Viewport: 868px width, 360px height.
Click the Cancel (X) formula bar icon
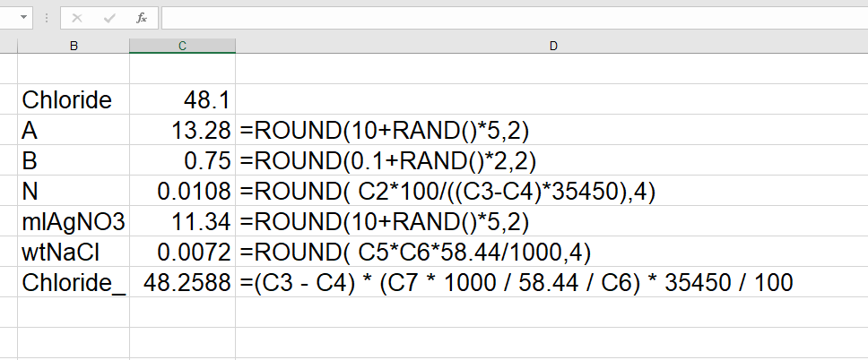tap(77, 18)
